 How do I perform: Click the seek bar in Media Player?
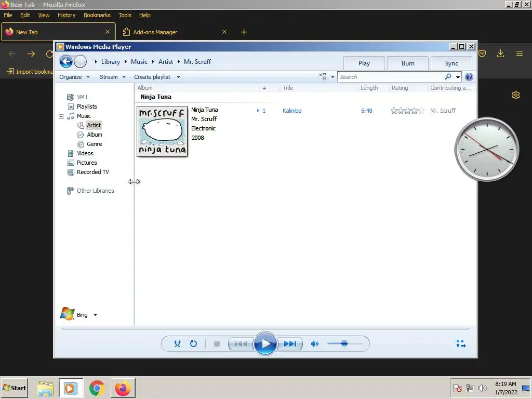tap(265, 329)
